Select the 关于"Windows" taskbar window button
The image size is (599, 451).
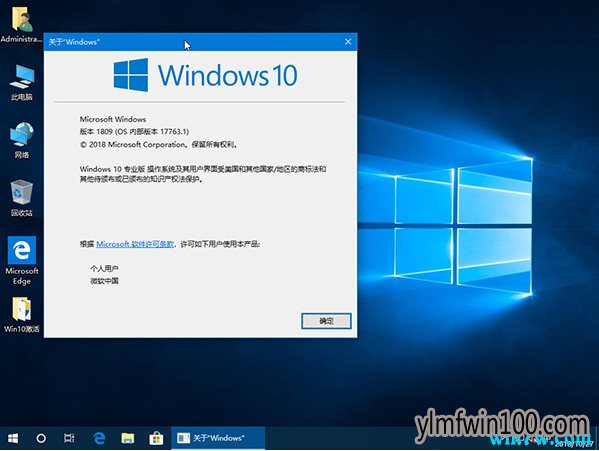[x=218, y=438]
